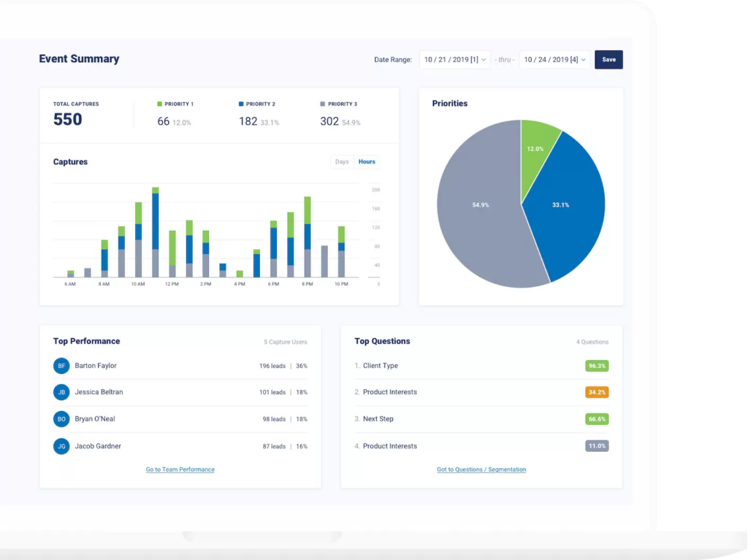Click the Next Step question
Viewport: 748px width, 560px height.
pyautogui.click(x=378, y=419)
